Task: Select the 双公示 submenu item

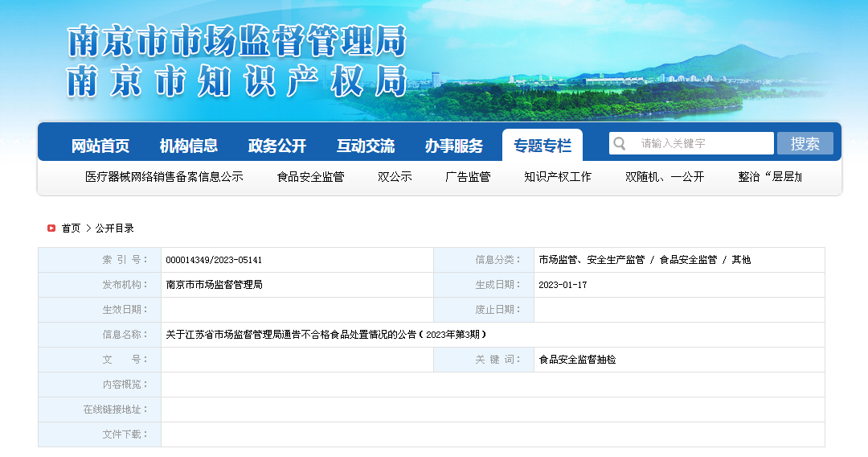Action: [x=395, y=177]
